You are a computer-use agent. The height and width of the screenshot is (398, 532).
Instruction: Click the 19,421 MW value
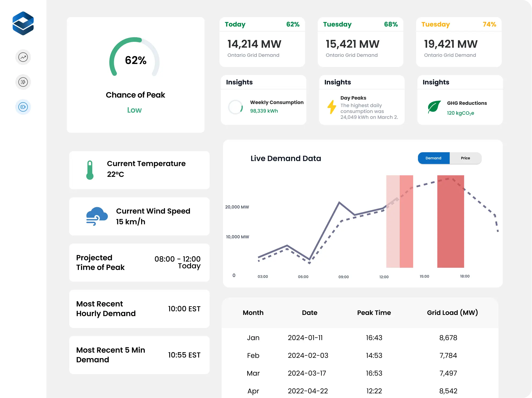point(451,44)
